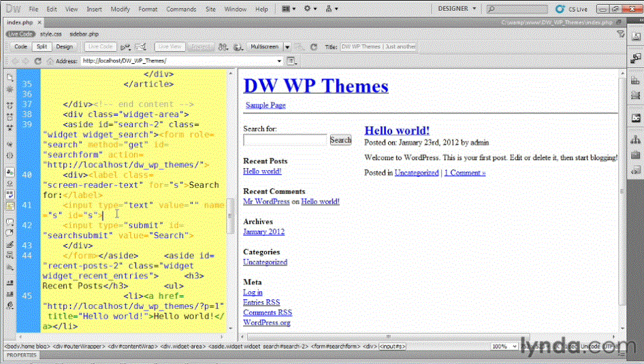Switch to Code view

click(x=20, y=47)
